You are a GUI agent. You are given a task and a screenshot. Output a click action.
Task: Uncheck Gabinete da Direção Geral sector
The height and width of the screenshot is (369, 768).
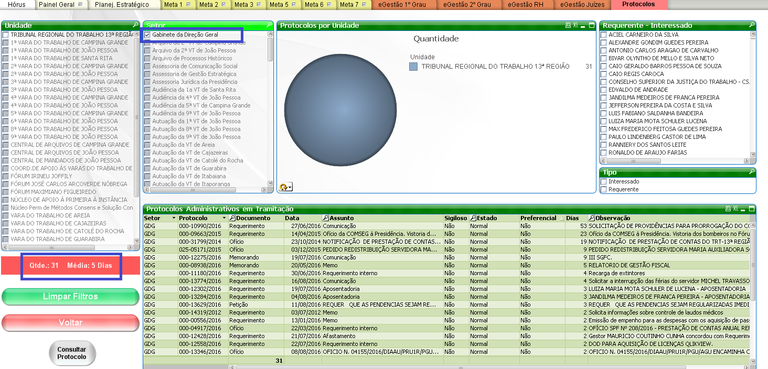tap(147, 35)
